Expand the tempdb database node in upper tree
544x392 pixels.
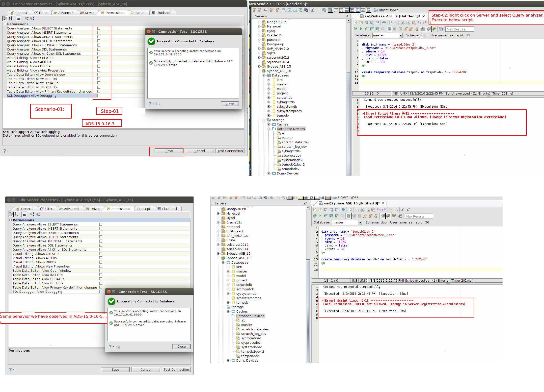(269, 115)
